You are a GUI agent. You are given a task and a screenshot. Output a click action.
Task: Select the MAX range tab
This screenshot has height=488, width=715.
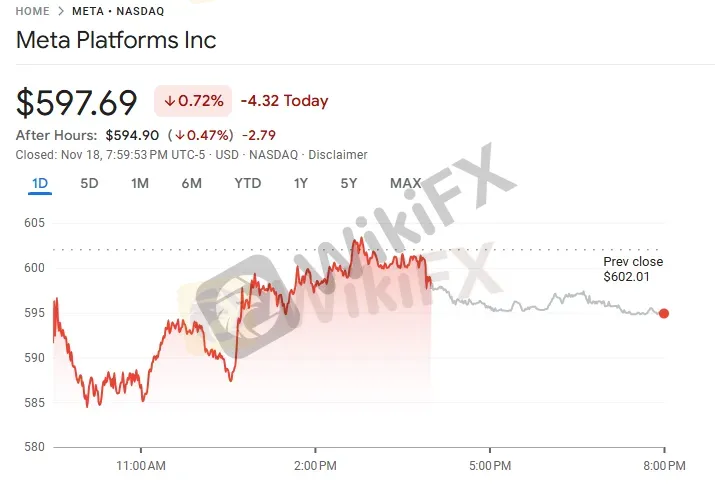(x=405, y=183)
